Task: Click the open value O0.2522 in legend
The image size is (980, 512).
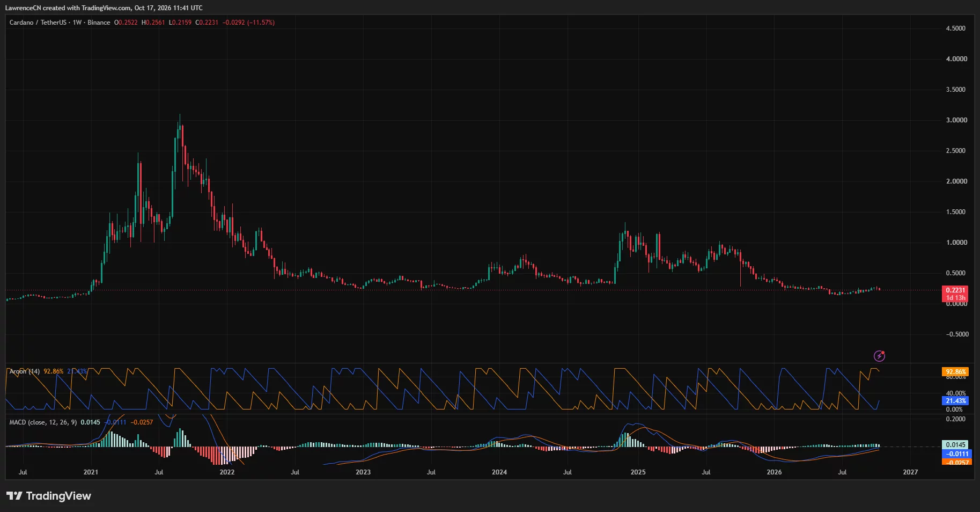Action: point(126,23)
